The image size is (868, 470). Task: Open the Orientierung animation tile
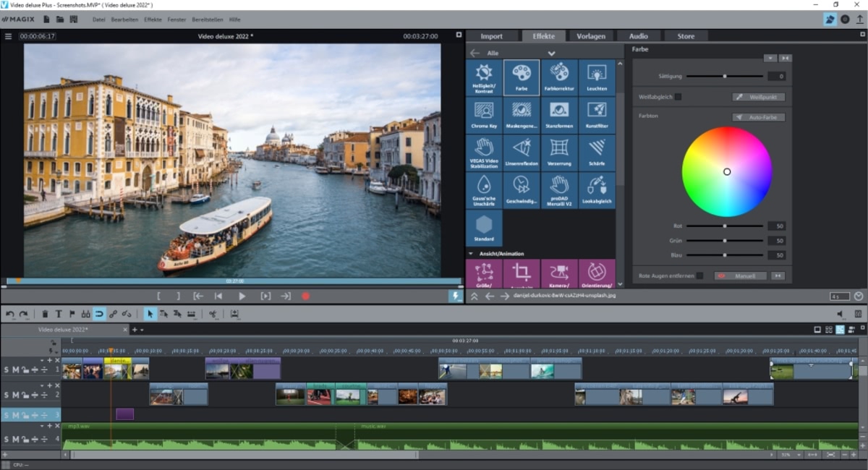click(597, 274)
